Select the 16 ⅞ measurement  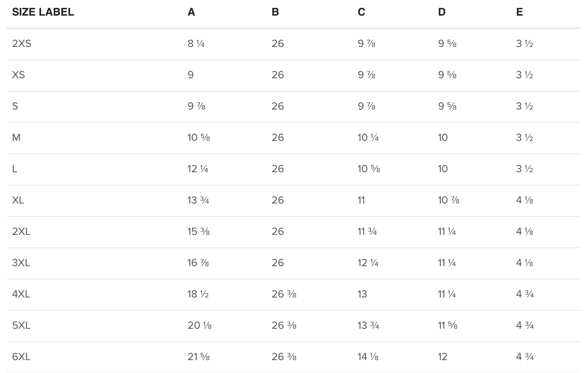click(x=198, y=263)
